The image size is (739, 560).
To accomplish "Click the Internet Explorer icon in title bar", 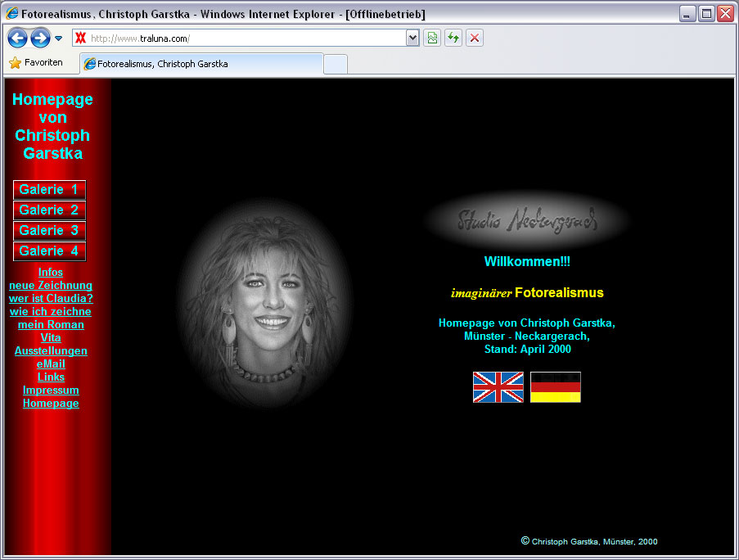I will 11,14.
